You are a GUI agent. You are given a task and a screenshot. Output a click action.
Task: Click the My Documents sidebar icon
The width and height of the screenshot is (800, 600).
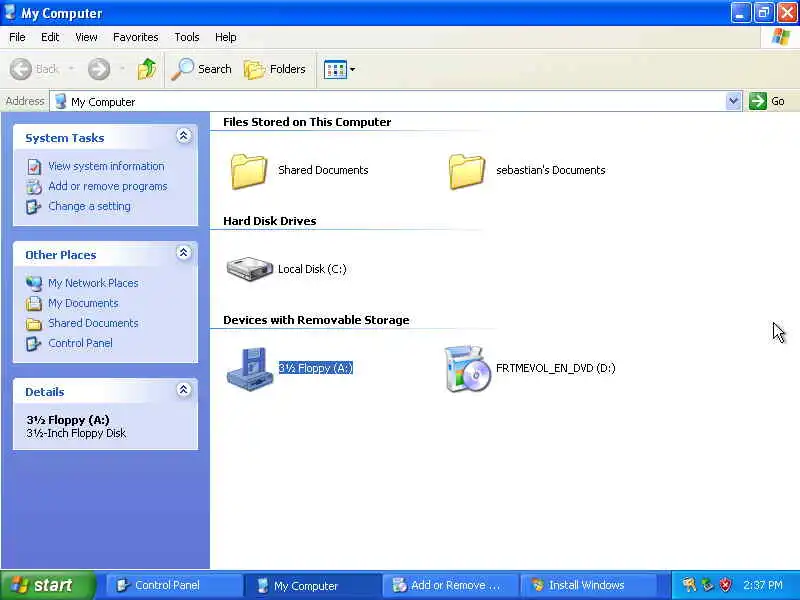click(x=34, y=304)
